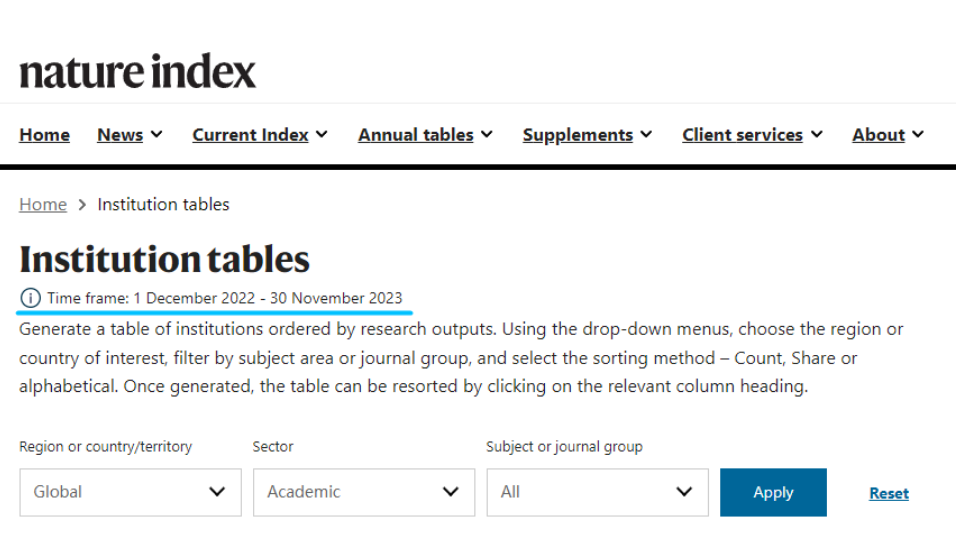Screen dimensions: 956x550
Task: Open the Client services navigation item
Action: (x=742, y=135)
